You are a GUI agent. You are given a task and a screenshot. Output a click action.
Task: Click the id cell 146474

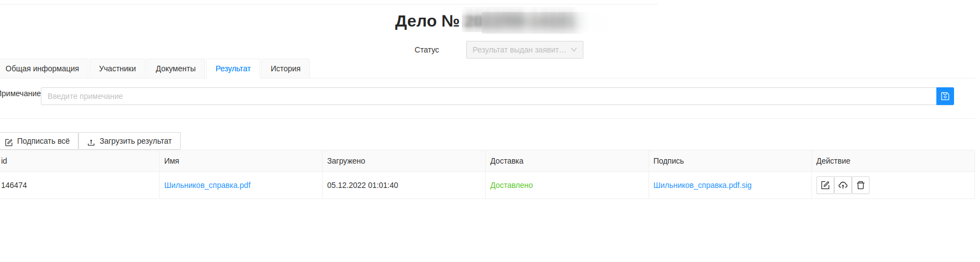[14, 185]
